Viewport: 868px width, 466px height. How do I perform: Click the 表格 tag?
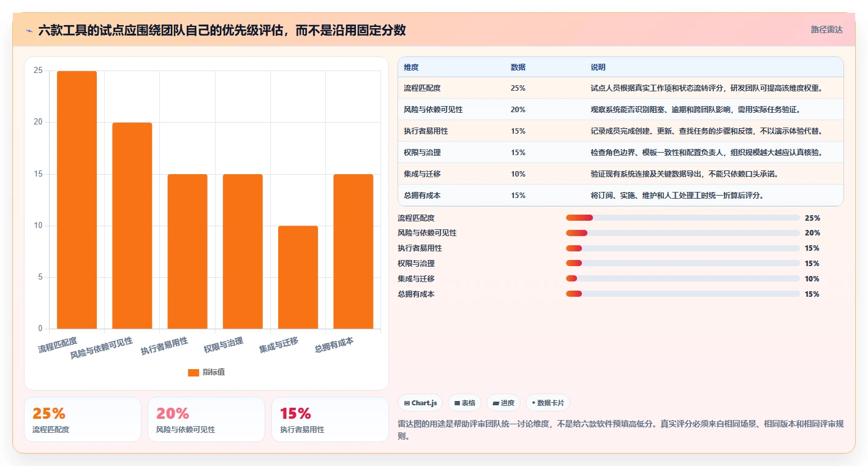(465, 403)
